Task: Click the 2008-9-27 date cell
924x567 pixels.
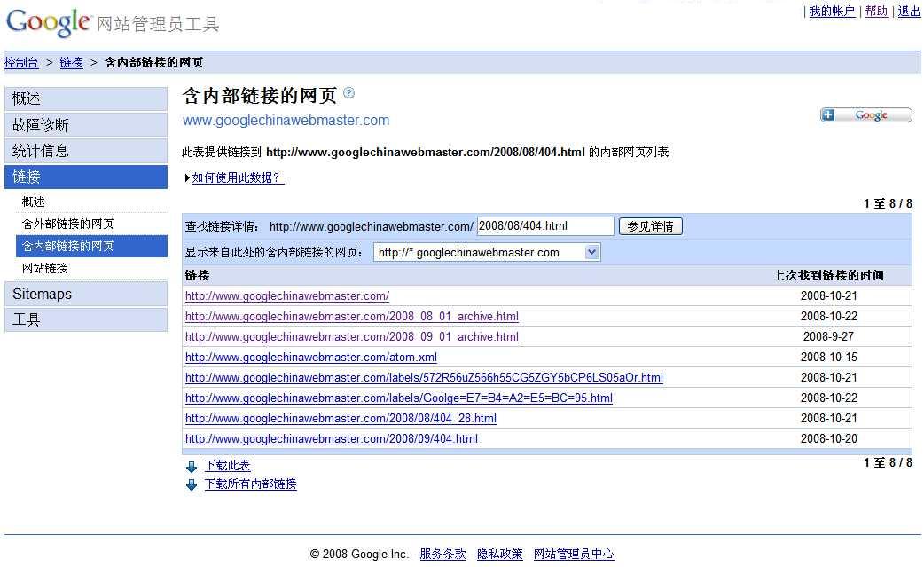Action: 828,336
